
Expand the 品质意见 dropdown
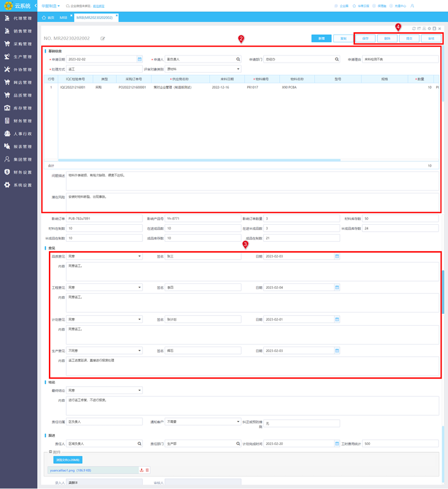[139, 256]
